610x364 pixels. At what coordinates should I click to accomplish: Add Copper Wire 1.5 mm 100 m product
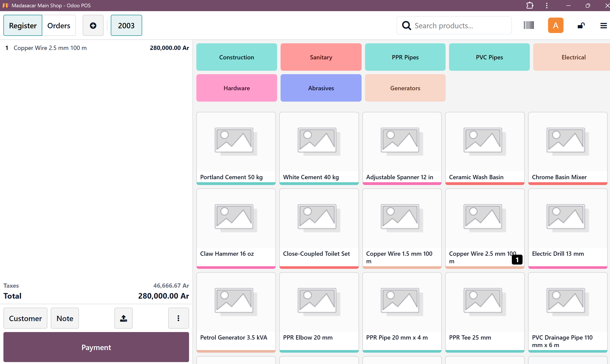coord(402,229)
